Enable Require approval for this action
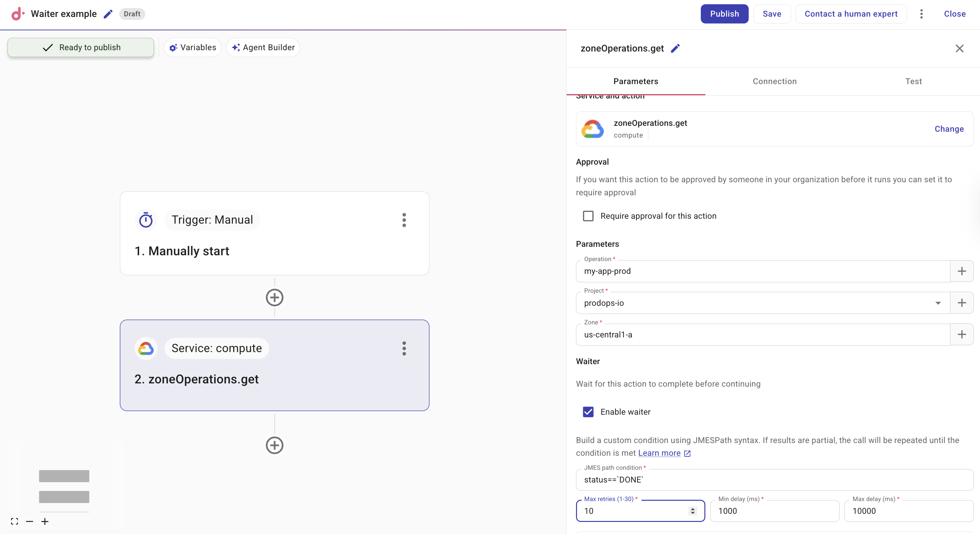980x534 pixels. click(x=588, y=216)
